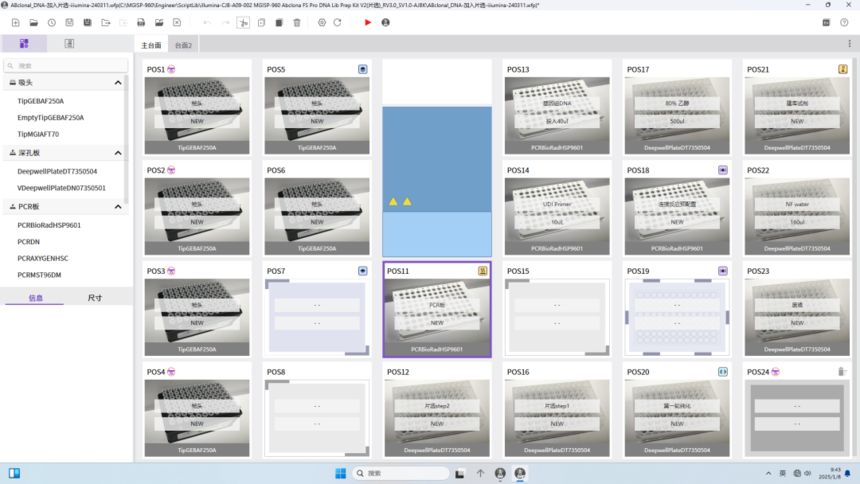This screenshot has width=860, height=484.
Task: Click the Refresh arrow icon
Action: click(x=337, y=22)
